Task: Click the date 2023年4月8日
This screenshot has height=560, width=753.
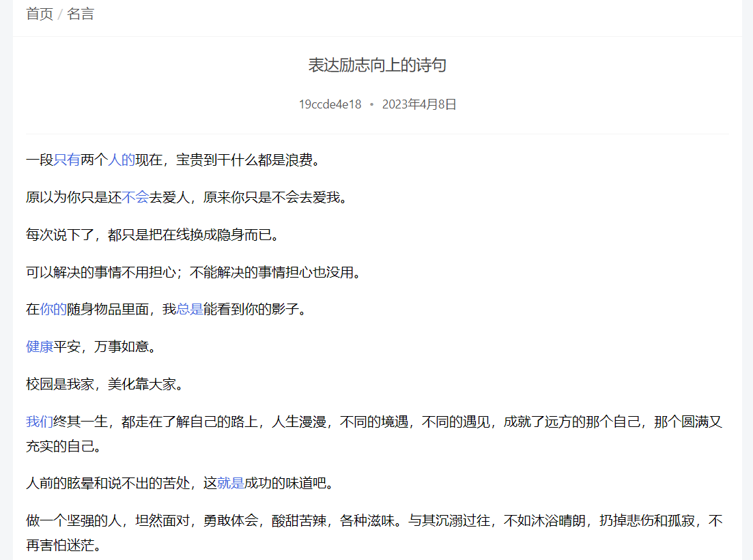Action: coord(419,104)
